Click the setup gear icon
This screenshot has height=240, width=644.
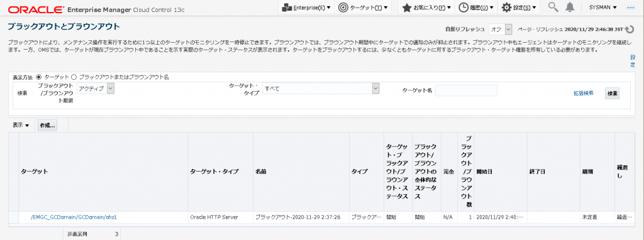506,8
